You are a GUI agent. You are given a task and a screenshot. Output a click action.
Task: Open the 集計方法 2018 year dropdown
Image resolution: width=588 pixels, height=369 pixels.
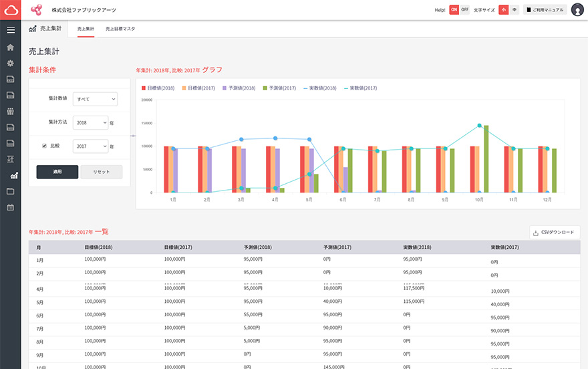[x=91, y=122]
